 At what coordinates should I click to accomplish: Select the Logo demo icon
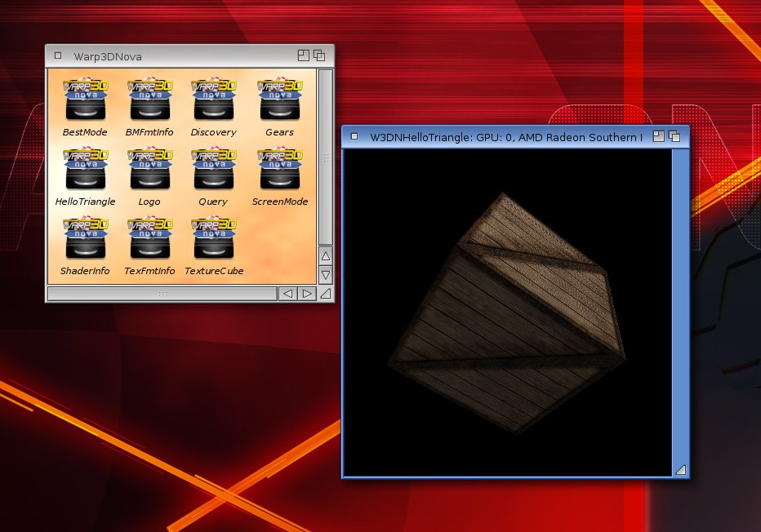tap(150, 168)
